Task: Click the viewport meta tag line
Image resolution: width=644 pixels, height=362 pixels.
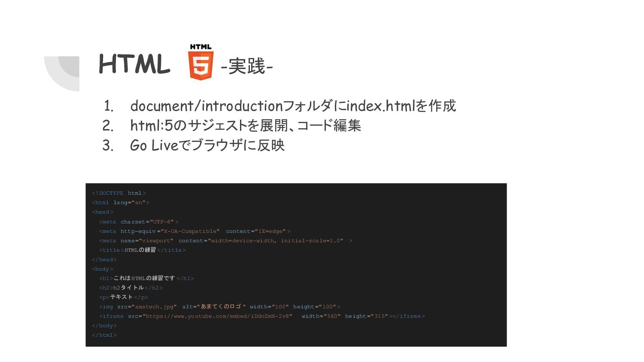Action: click(x=226, y=241)
